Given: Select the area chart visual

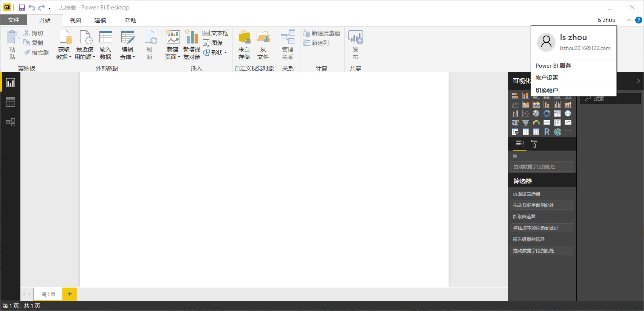Looking at the screenshot, I should pyautogui.click(x=526, y=104).
